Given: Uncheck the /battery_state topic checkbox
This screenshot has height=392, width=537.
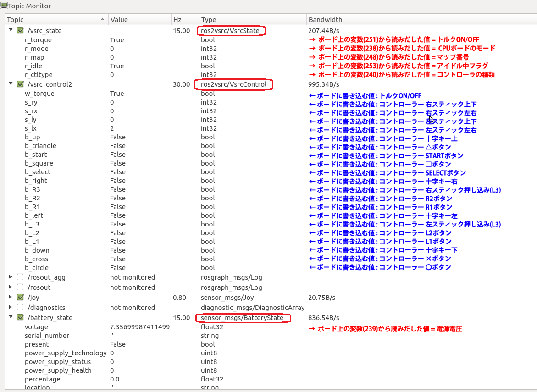Looking at the screenshot, I should click(x=21, y=318).
